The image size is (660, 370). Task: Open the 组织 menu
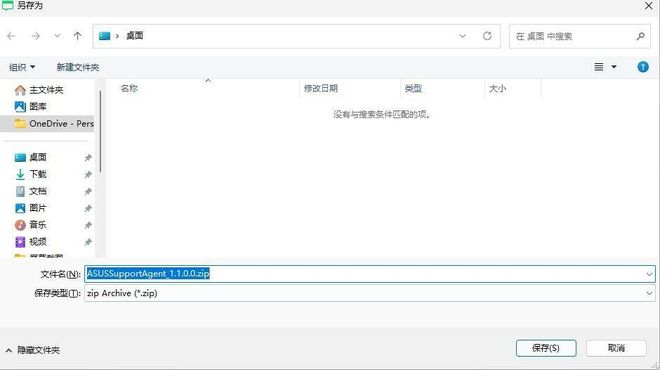(22, 67)
